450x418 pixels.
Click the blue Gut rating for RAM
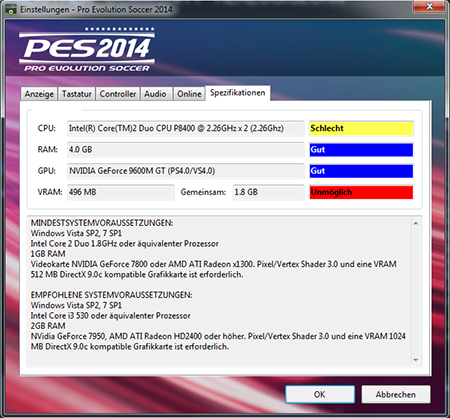coord(361,150)
